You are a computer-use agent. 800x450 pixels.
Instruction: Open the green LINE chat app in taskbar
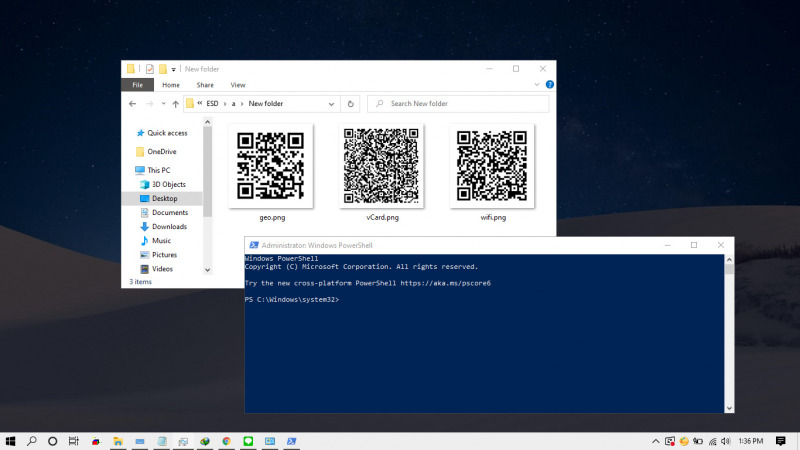(248, 441)
